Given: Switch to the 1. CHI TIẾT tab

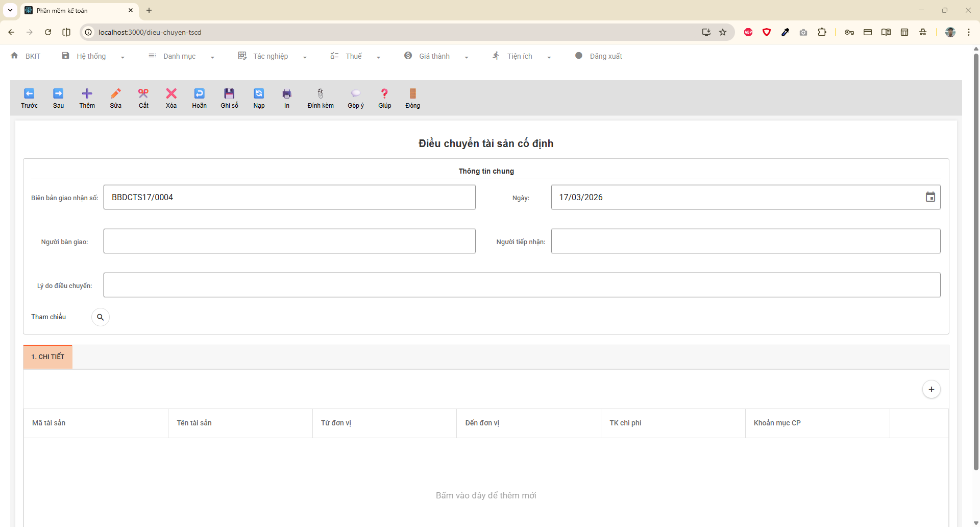Looking at the screenshot, I should 48,357.
